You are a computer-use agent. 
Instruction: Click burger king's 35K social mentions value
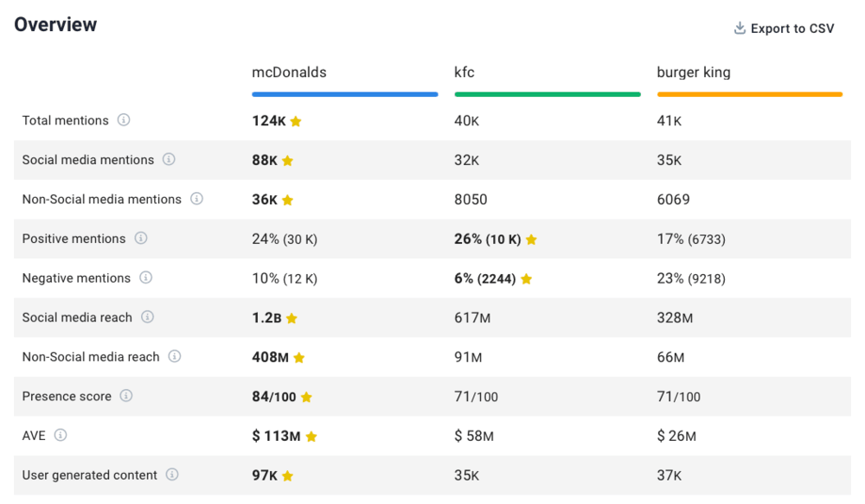pos(670,160)
